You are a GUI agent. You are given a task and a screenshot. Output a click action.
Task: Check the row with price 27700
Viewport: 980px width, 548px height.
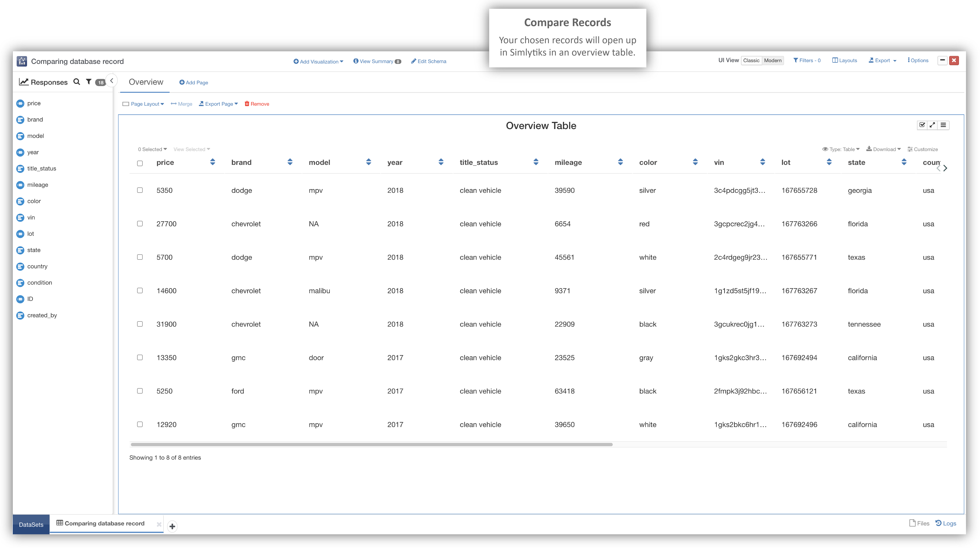(x=140, y=224)
